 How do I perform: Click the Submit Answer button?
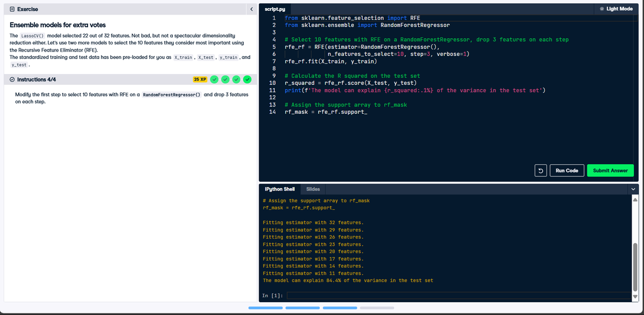(611, 171)
